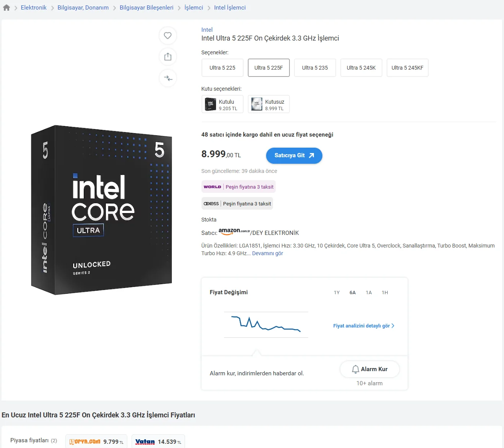The width and height of the screenshot is (504, 448).
Task: Choose the Kutulu box option
Action: pyautogui.click(x=222, y=104)
